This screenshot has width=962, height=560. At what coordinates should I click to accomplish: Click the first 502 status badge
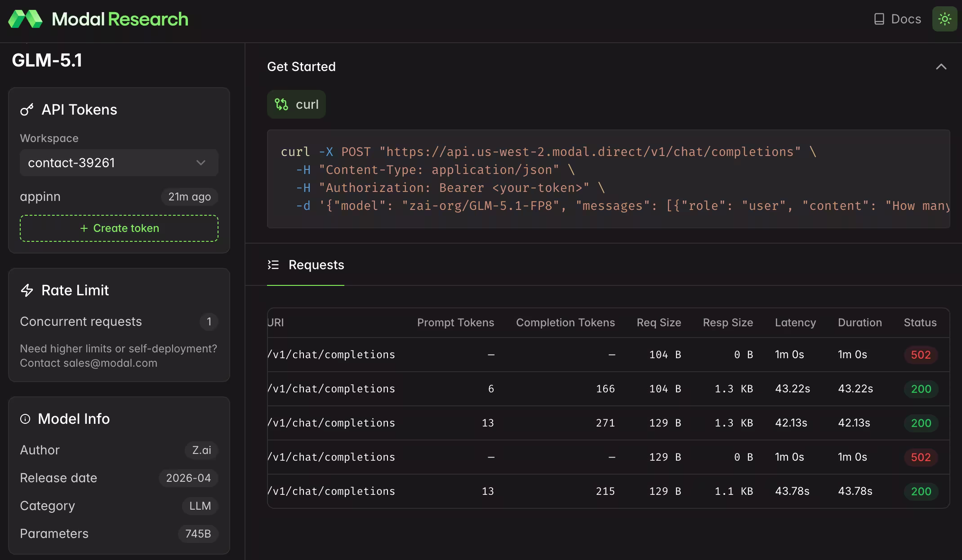[920, 355]
